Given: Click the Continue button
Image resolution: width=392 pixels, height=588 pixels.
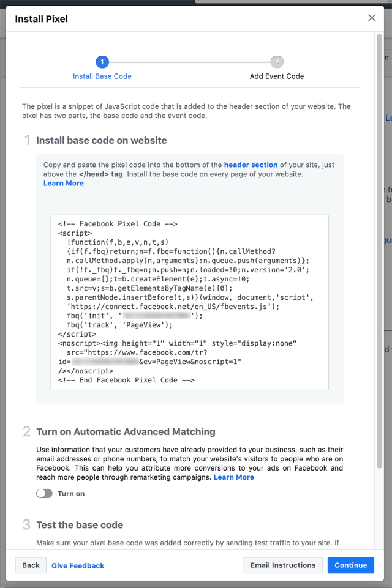Looking at the screenshot, I should pyautogui.click(x=351, y=565).
